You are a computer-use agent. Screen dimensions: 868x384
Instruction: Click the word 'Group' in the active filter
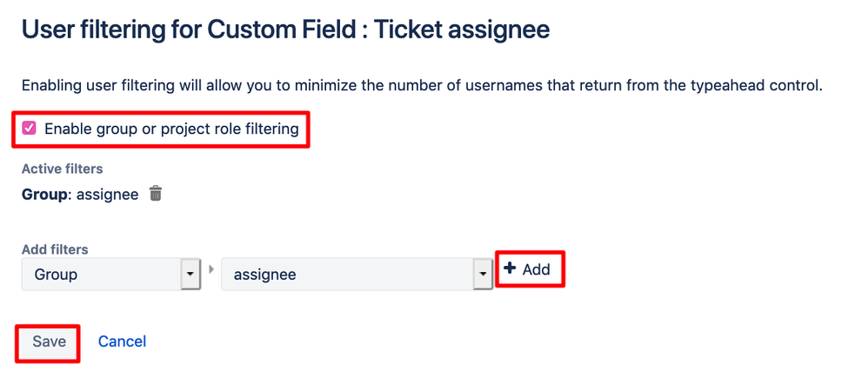[x=44, y=194]
